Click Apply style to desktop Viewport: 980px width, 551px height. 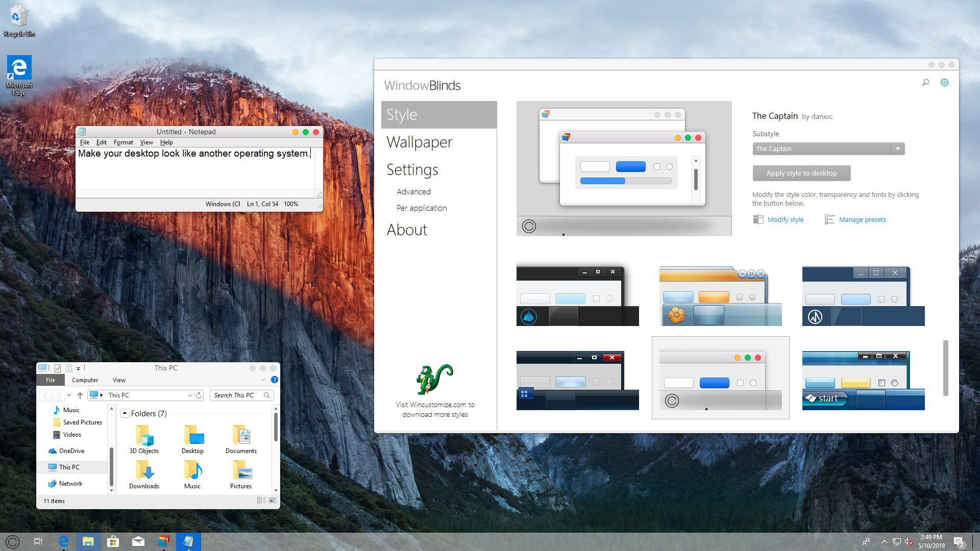coord(801,173)
